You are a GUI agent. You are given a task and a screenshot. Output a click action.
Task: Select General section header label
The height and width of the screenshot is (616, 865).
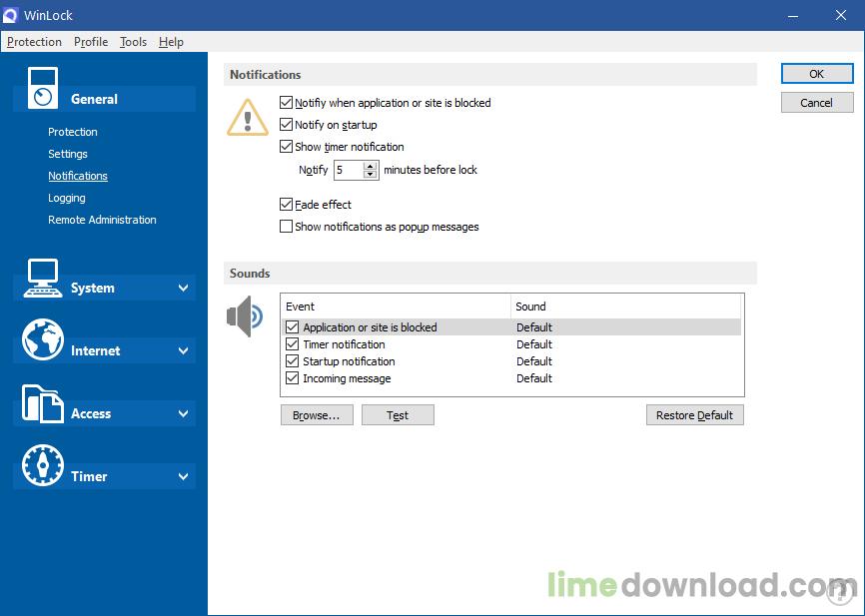94,99
